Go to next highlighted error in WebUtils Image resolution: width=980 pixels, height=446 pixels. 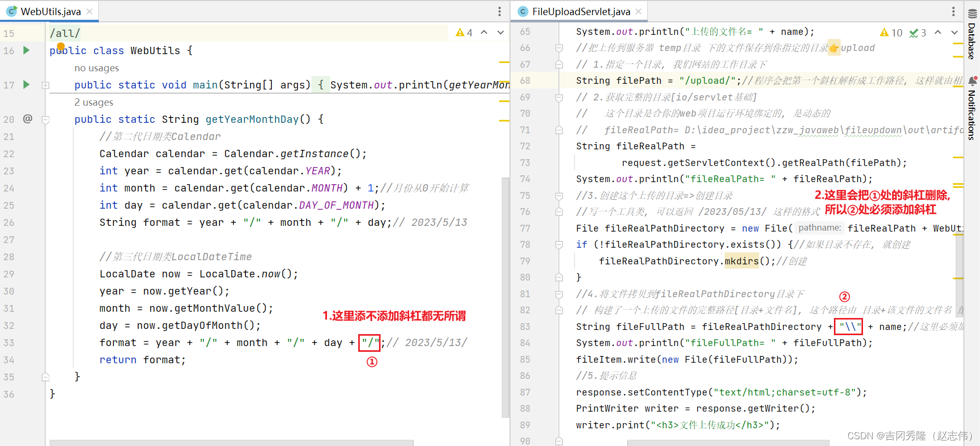coord(501,32)
